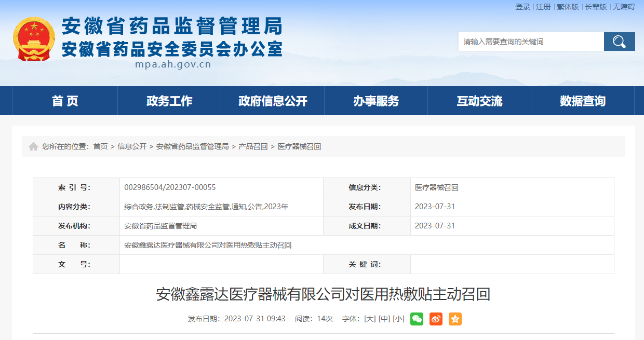Switch to 长辈版 version
Screen dimensions: 644x340
click(596, 7)
